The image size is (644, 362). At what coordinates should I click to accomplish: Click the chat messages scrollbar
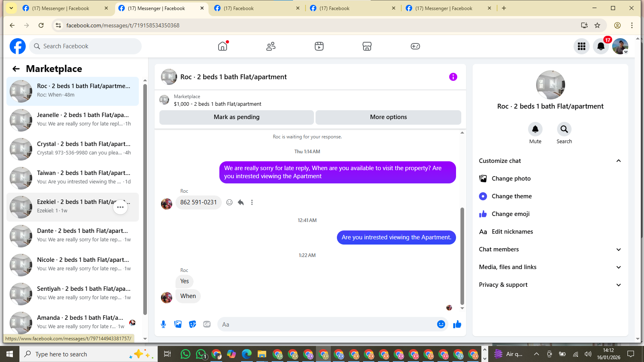pyautogui.click(x=462, y=256)
